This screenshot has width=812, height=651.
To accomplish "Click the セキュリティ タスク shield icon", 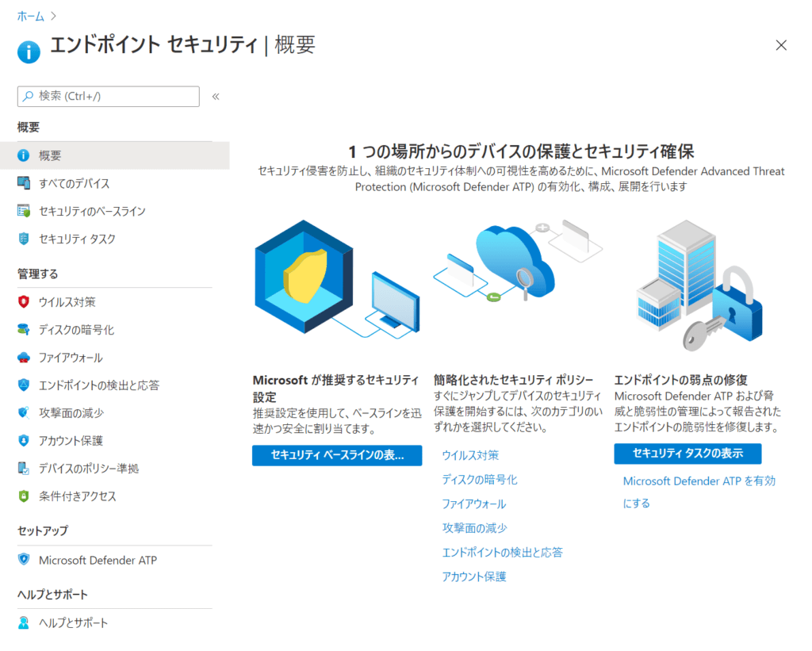I will click(23, 239).
